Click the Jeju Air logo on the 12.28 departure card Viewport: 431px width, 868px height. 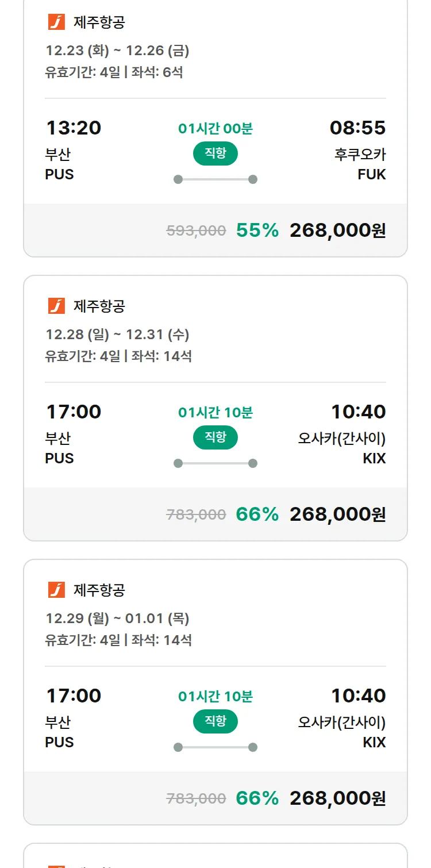(56, 306)
